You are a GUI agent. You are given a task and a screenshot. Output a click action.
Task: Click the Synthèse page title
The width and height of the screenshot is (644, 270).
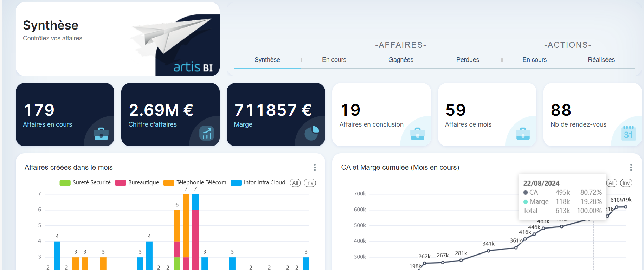(51, 25)
